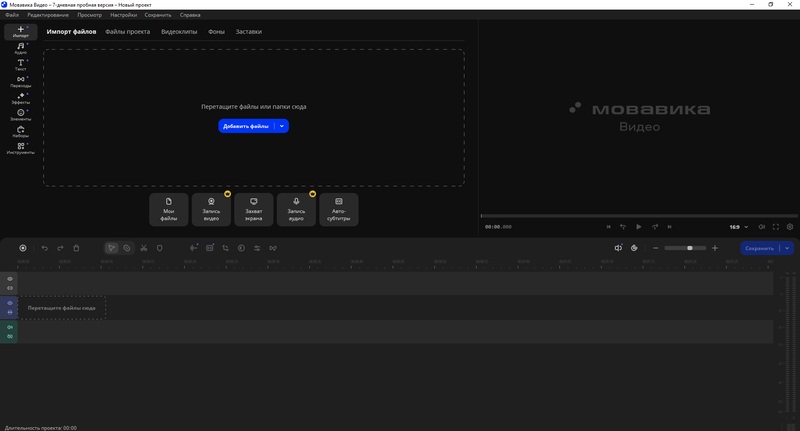This screenshot has height=431, width=800.
Task: Open the Авто-субтитры tool
Action: 339,209
